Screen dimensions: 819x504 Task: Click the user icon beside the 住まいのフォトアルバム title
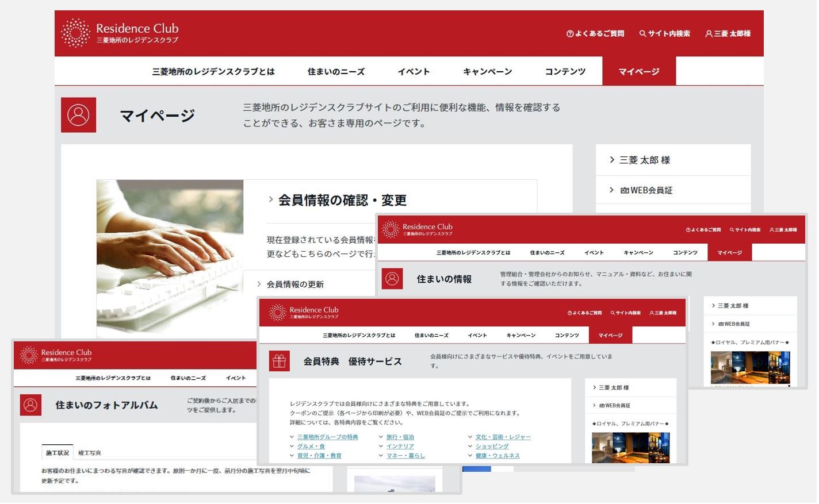30,405
